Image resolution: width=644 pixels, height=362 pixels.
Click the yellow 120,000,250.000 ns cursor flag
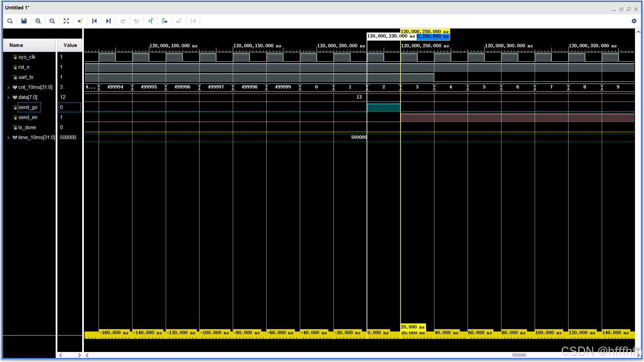click(x=424, y=32)
